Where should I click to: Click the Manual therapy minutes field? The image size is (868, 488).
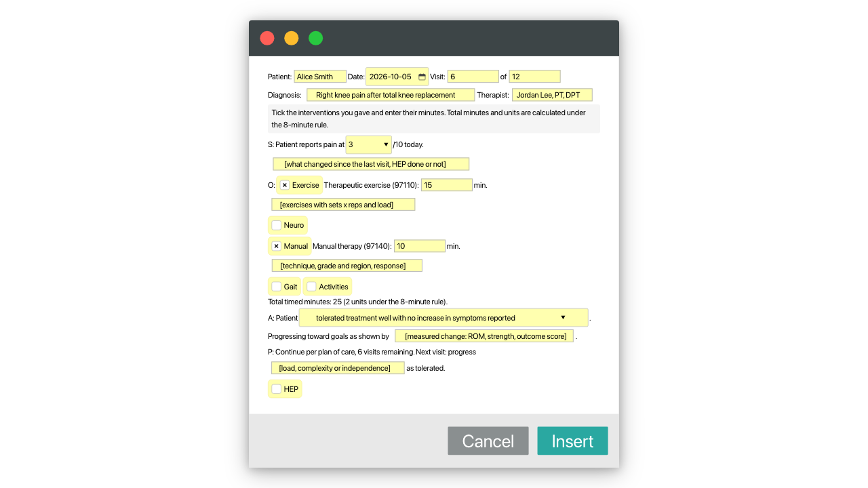click(420, 246)
